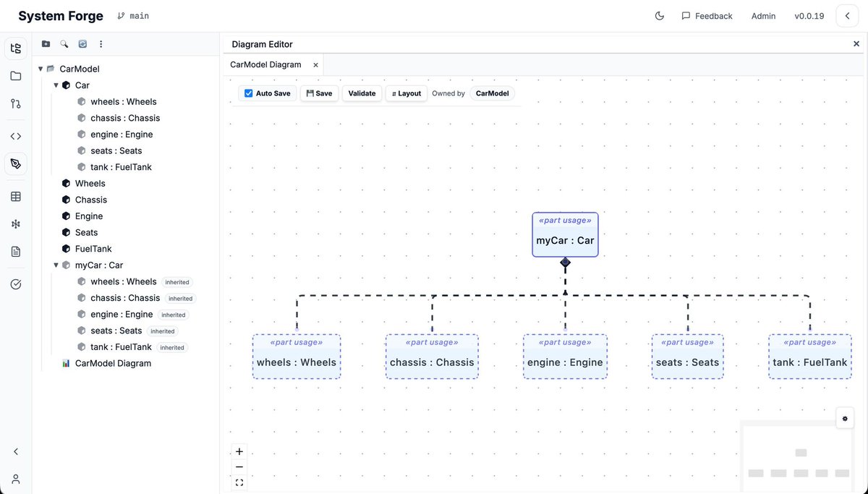Open the diagram settings gear near the minimap

(x=844, y=417)
